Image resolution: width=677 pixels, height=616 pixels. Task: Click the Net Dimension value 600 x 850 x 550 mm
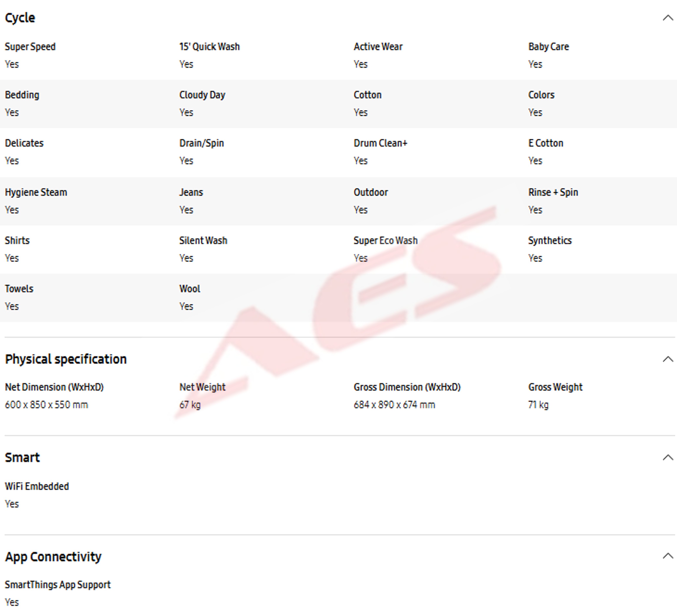[x=46, y=405]
